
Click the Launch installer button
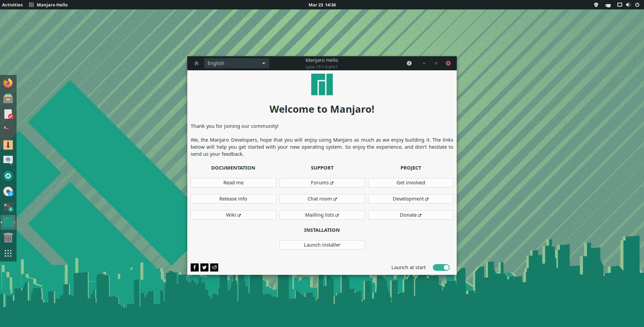pos(322,245)
